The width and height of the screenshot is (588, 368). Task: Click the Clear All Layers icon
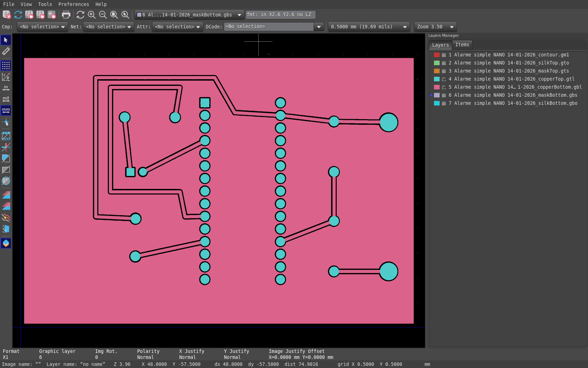7,15
